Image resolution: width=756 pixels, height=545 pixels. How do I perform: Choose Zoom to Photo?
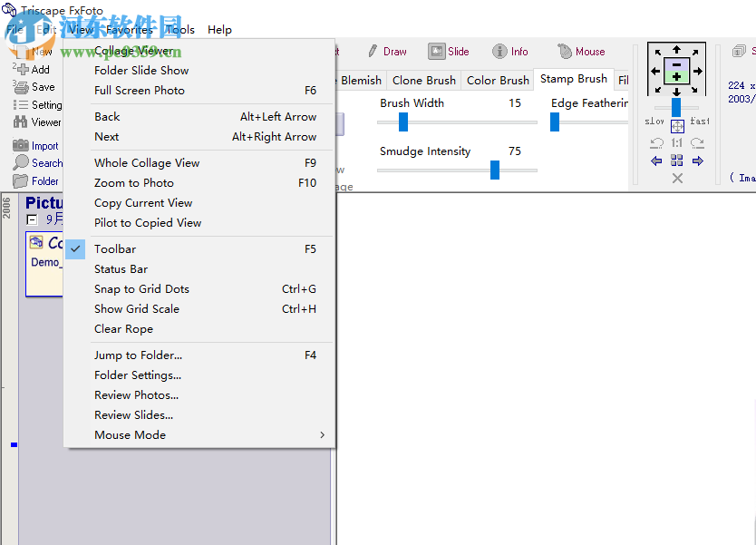point(199,183)
